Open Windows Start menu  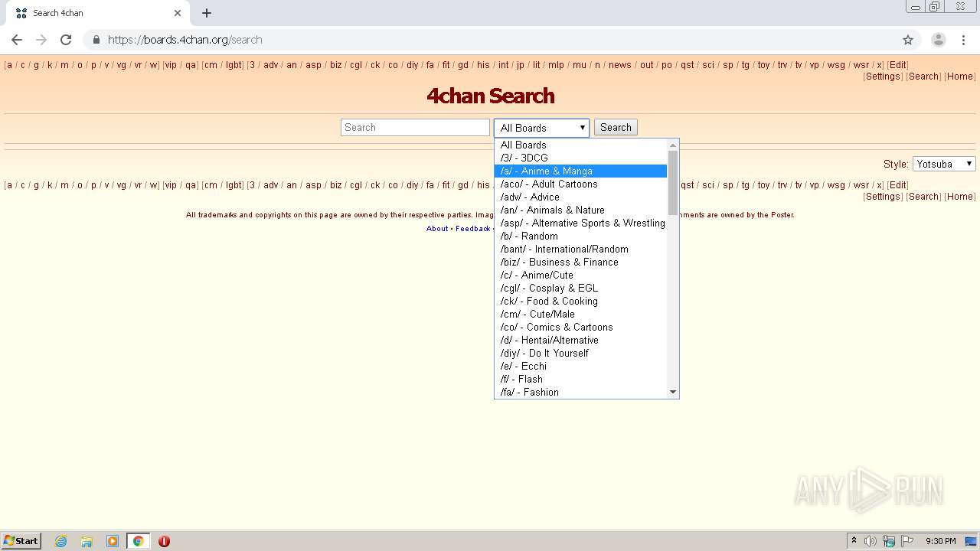click(x=21, y=541)
